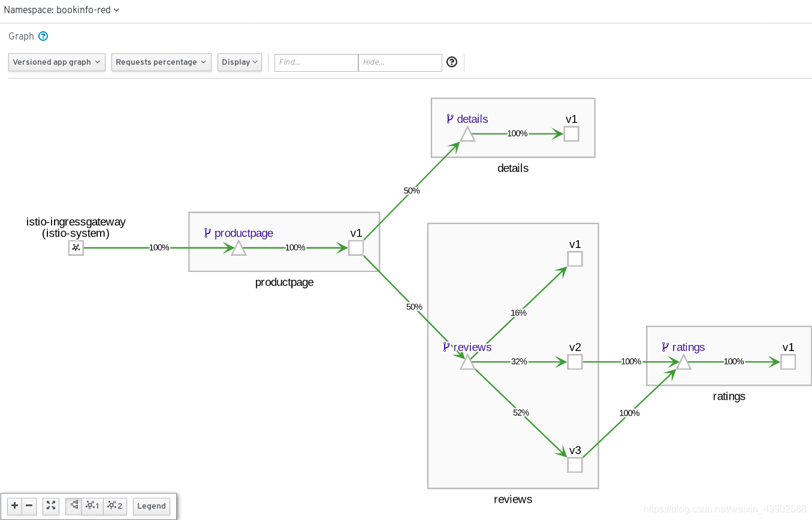Image resolution: width=812 pixels, height=520 pixels.
Task: Select the productpage v1 workload node
Action: pyautogui.click(x=356, y=247)
